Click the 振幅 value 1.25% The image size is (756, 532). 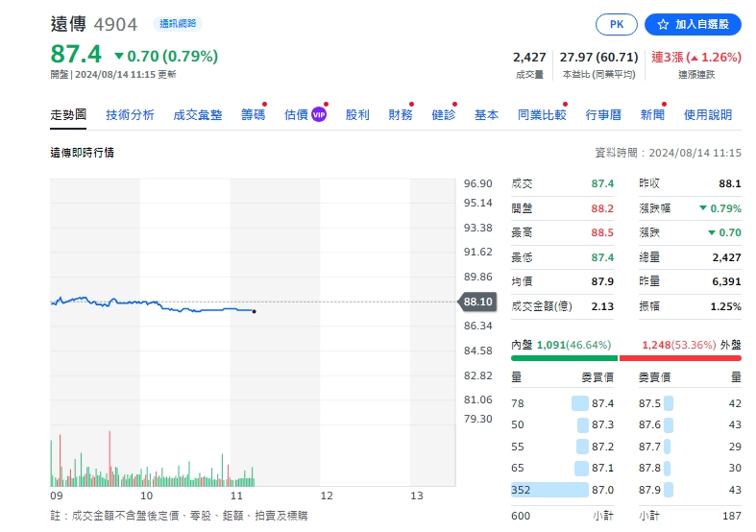click(725, 306)
